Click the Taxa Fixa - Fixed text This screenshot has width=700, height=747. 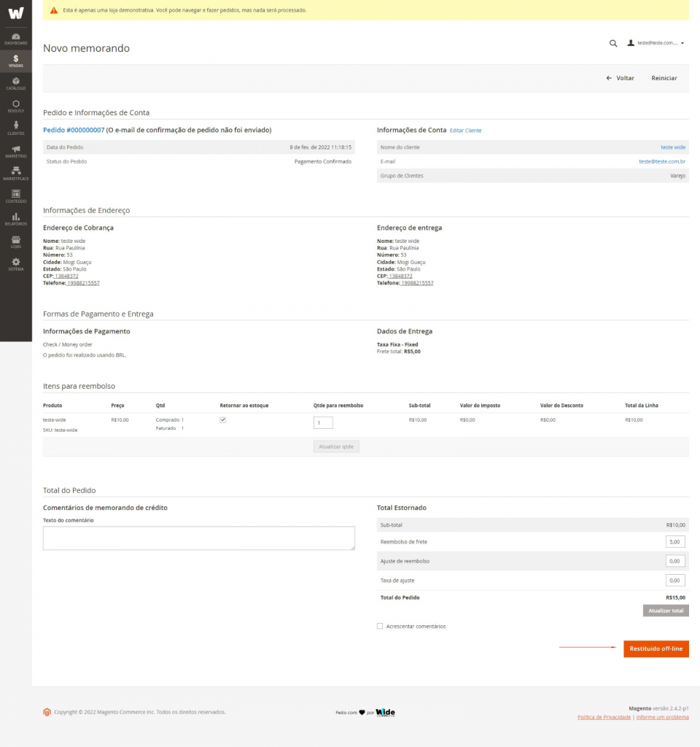(397, 344)
